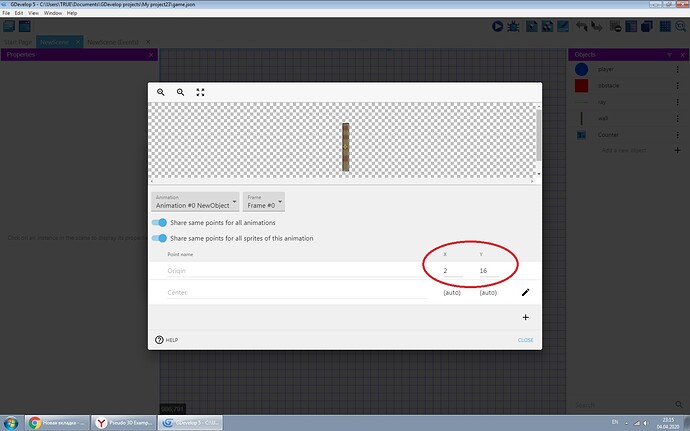
Task: Delete selected instances toolbar icon
Action: (x=616, y=26)
